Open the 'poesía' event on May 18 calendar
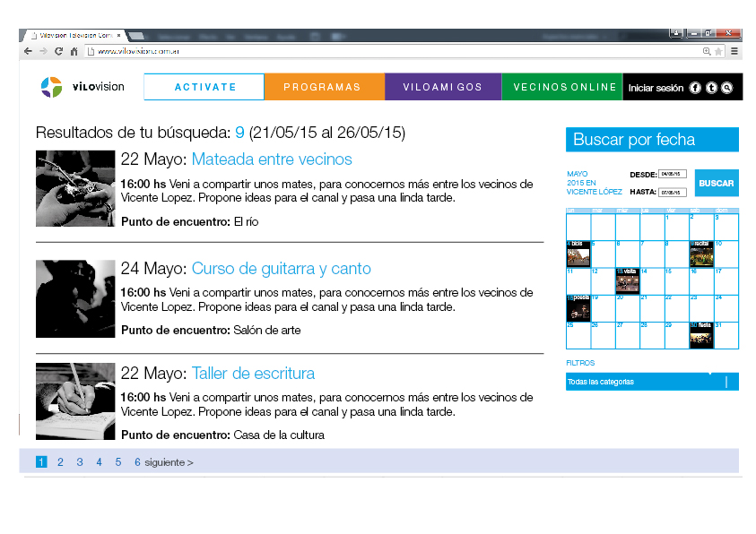756x534 pixels. pos(578,309)
